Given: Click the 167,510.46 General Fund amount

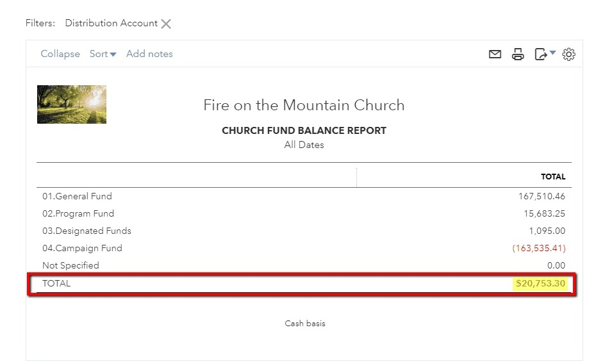Looking at the screenshot, I should coord(542,196).
